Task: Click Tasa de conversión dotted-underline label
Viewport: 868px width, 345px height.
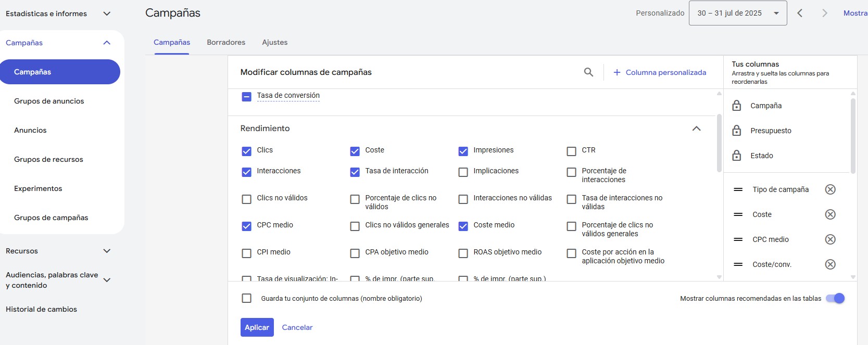Action: tap(288, 95)
